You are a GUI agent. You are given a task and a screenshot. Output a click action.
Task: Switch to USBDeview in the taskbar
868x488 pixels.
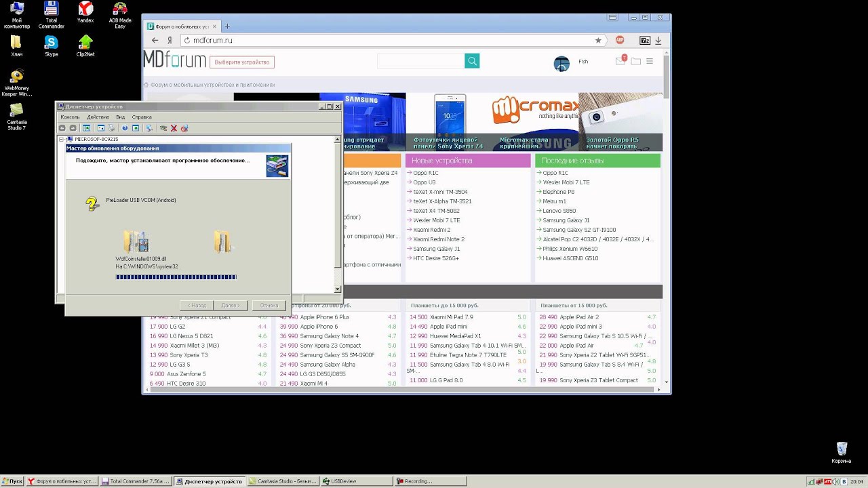pyautogui.click(x=357, y=481)
